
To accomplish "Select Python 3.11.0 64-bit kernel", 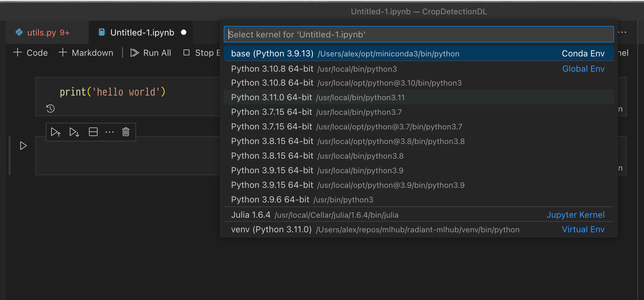I will pos(419,97).
